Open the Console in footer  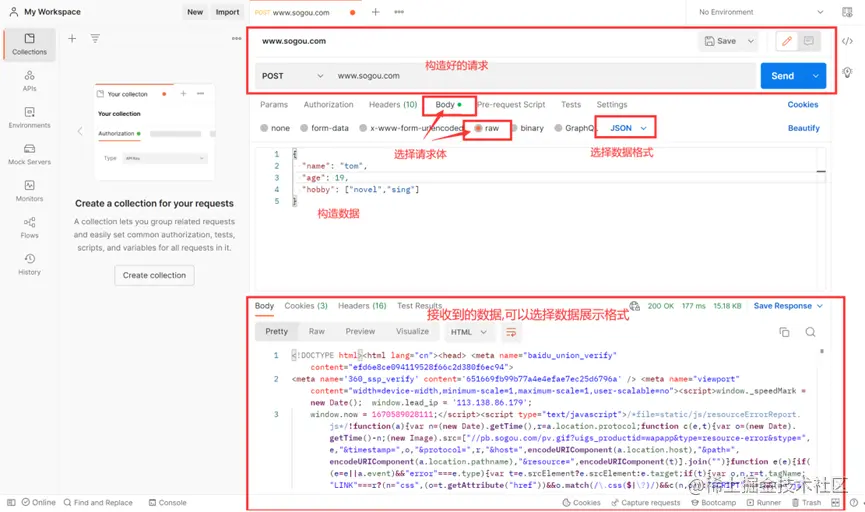(x=167, y=503)
